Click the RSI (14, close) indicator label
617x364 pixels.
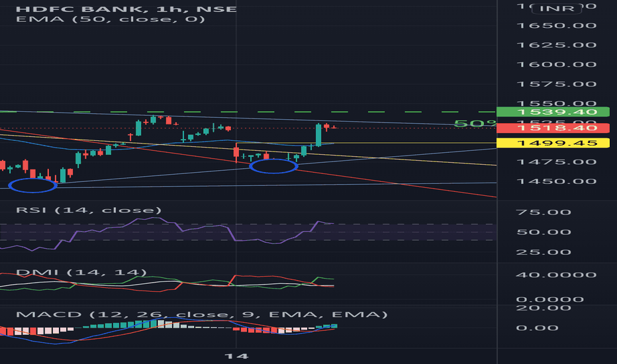point(89,210)
